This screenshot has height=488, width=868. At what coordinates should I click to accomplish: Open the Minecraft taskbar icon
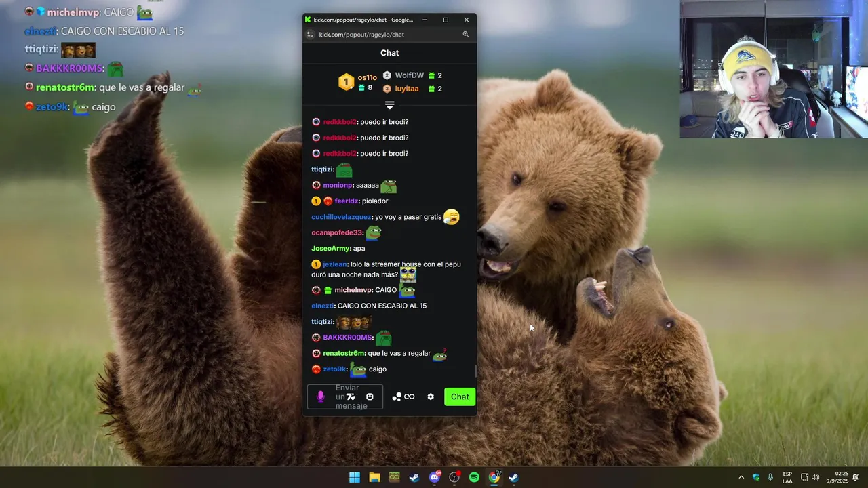[x=395, y=477]
